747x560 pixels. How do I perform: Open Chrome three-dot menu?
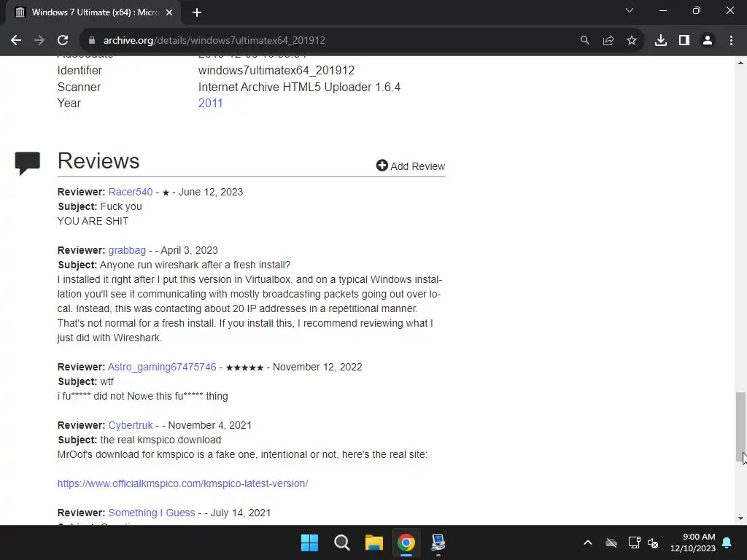[731, 41]
